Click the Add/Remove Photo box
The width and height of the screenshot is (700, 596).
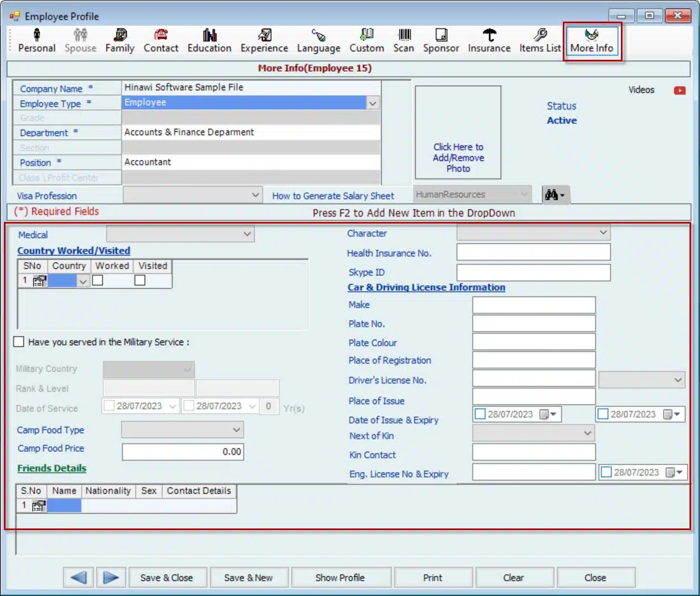point(458,132)
